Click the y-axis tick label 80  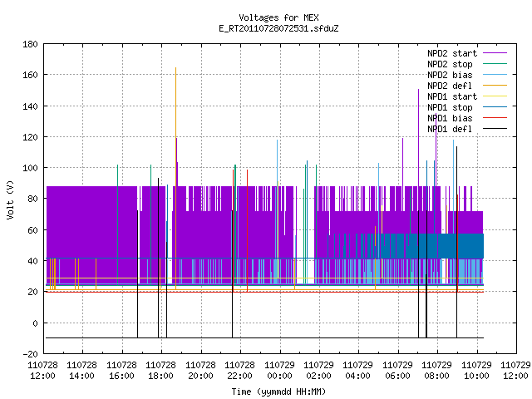tap(33, 199)
